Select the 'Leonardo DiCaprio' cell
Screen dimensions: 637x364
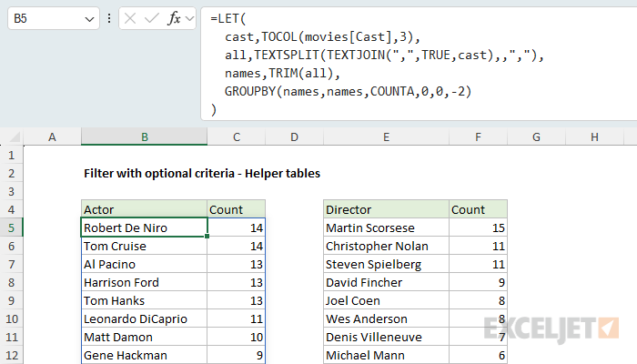144,318
